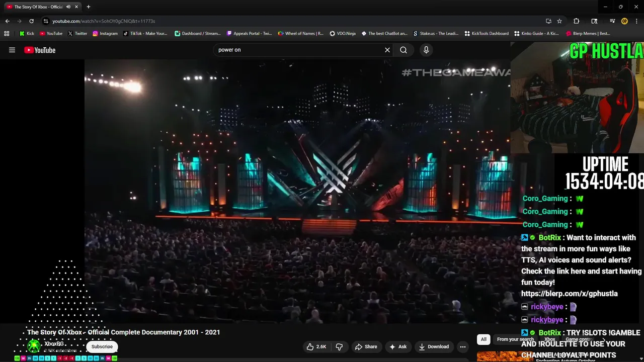The width and height of the screenshot is (644, 362).
Task: Dislike the video with thumbs down
Action: (x=339, y=346)
